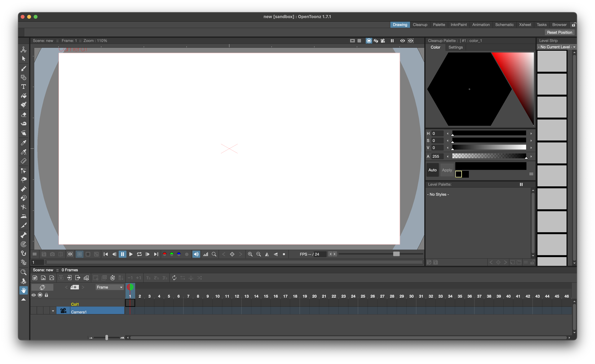Click the Repeat cells icon in xsheet toolbar
The image size is (595, 364).
174,278
